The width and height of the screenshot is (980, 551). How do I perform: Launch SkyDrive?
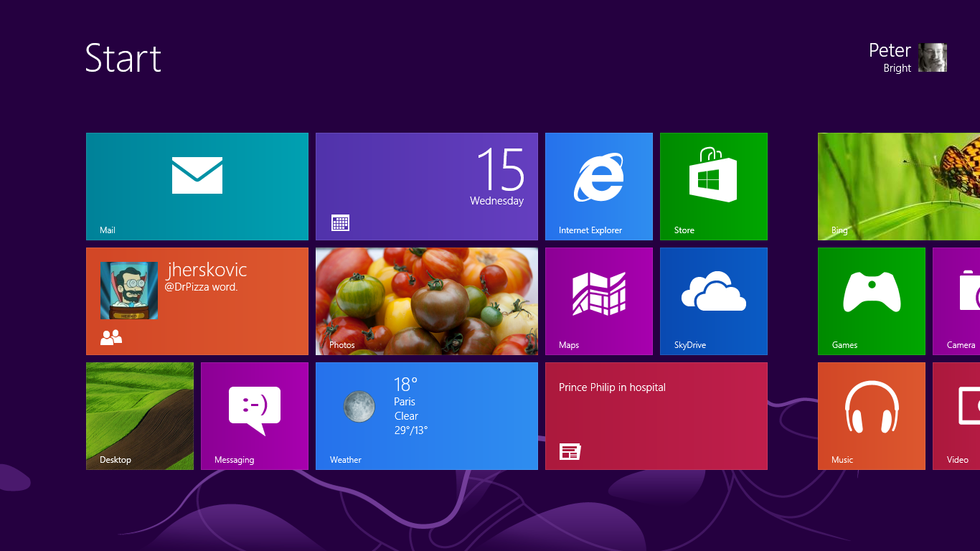click(713, 301)
